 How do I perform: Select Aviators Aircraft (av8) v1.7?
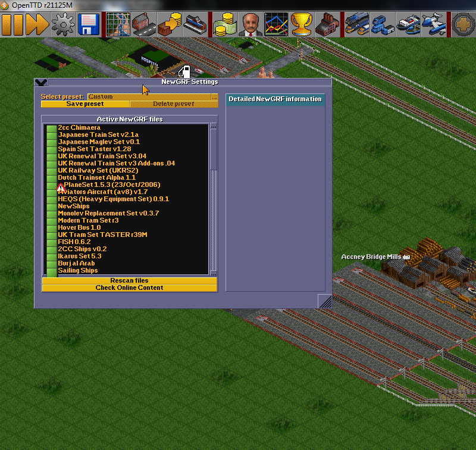click(126, 192)
